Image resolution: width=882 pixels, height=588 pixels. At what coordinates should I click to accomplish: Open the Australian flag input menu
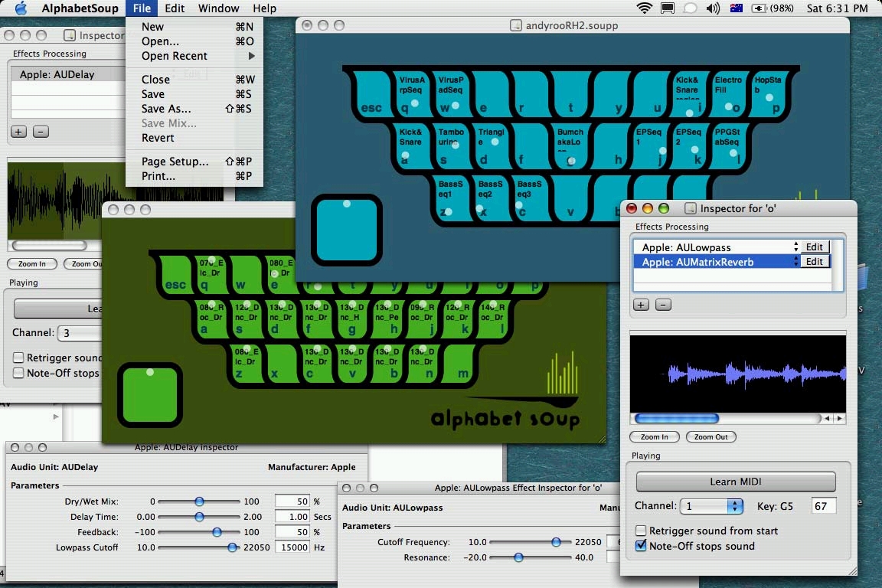[x=736, y=8]
